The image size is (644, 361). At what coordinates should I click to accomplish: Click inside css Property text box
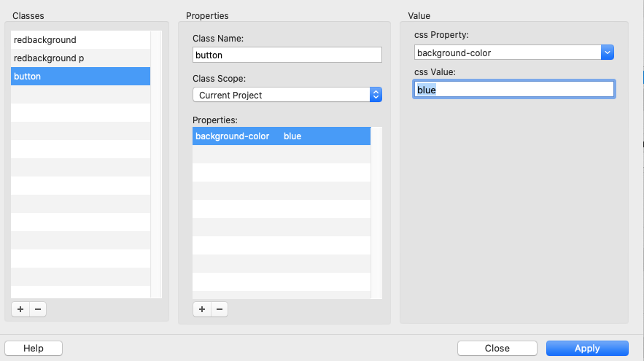tap(507, 53)
